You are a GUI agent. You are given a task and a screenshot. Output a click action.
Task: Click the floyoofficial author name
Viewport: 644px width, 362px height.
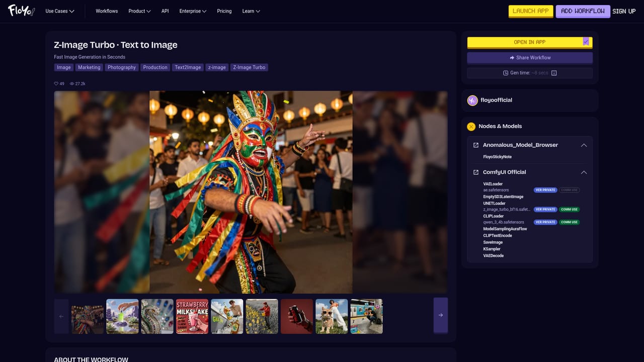pos(497,100)
